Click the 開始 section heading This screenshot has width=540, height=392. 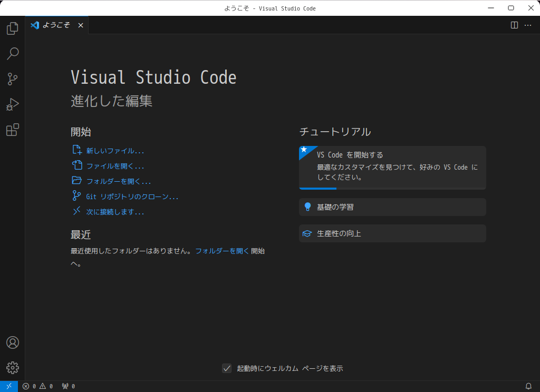[x=81, y=132]
